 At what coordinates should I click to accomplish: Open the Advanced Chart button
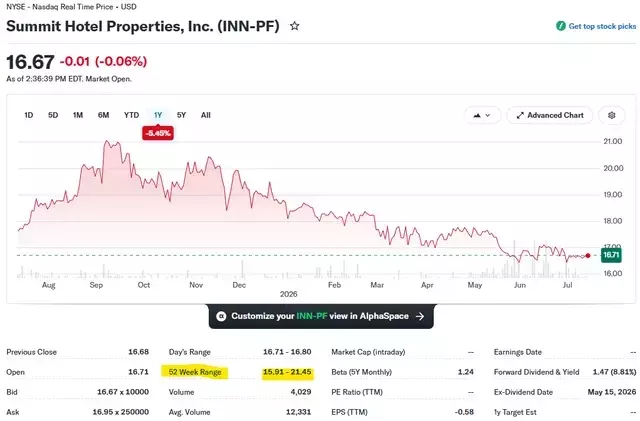(x=549, y=116)
